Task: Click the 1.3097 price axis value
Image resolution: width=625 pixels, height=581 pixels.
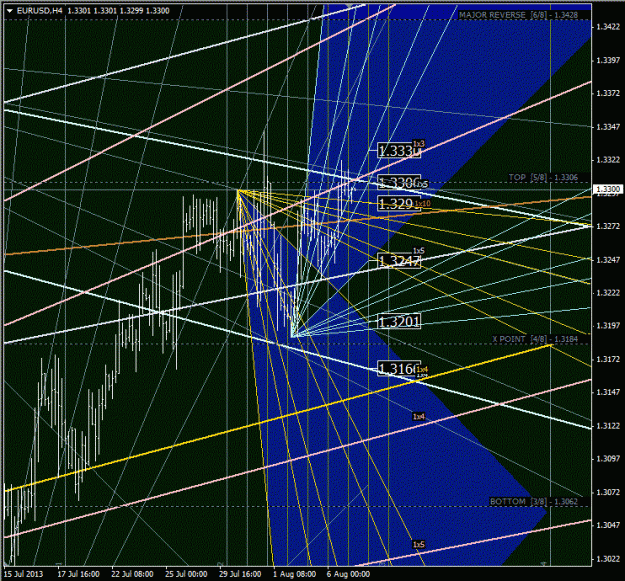Action: coord(608,459)
